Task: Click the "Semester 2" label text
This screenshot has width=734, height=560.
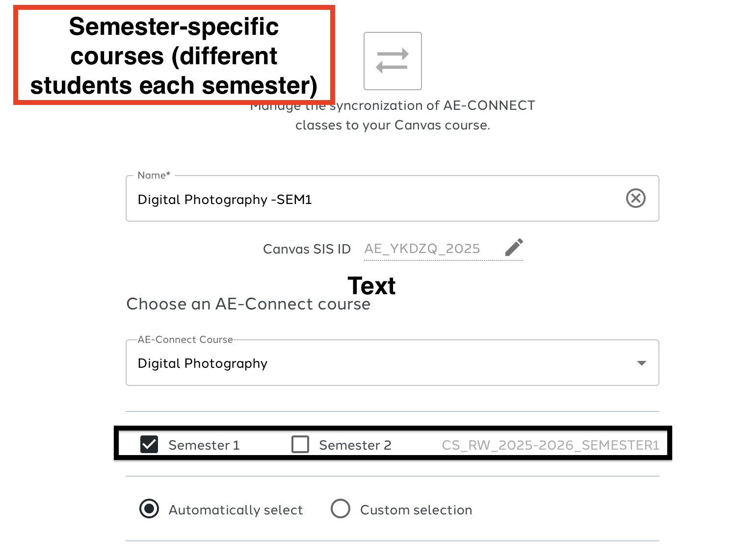Action: 355,445
